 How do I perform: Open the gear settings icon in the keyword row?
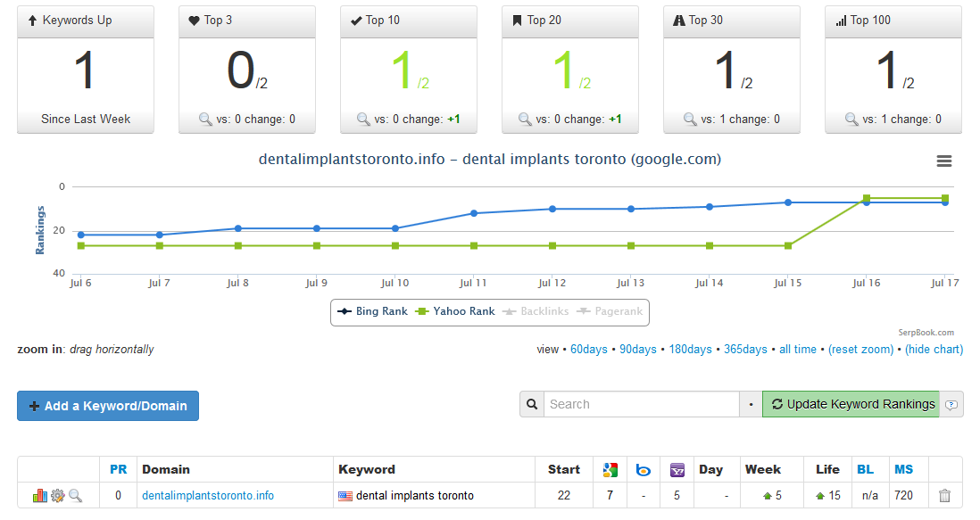pyautogui.click(x=55, y=495)
